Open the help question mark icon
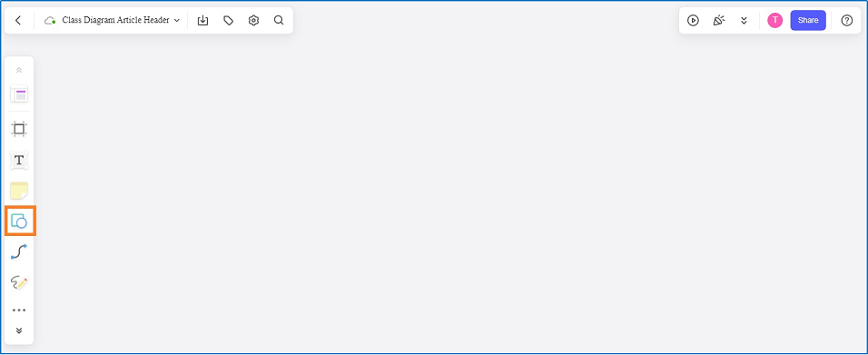Image resolution: width=868 pixels, height=355 pixels. pyautogui.click(x=847, y=21)
